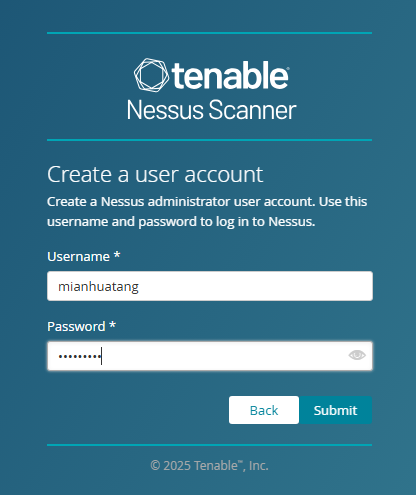
Task: Click the 2025 Tenable copyright notice
Action: point(209,466)
